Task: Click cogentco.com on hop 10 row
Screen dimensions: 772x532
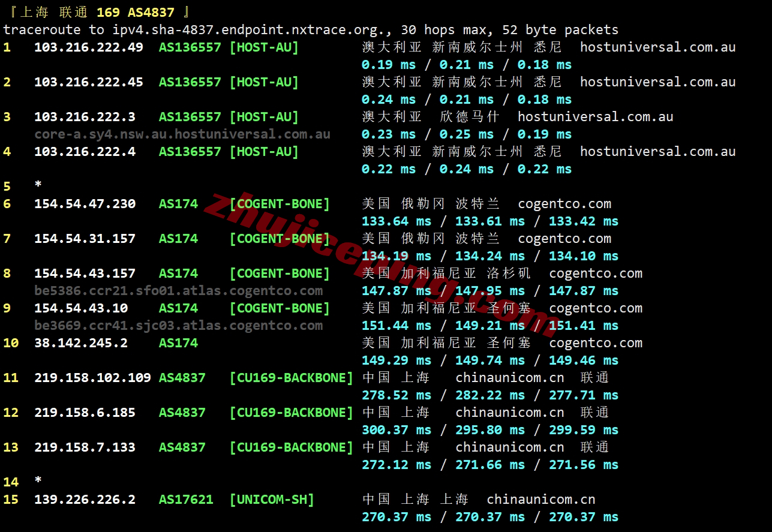Action: click(x=596, y=343)
